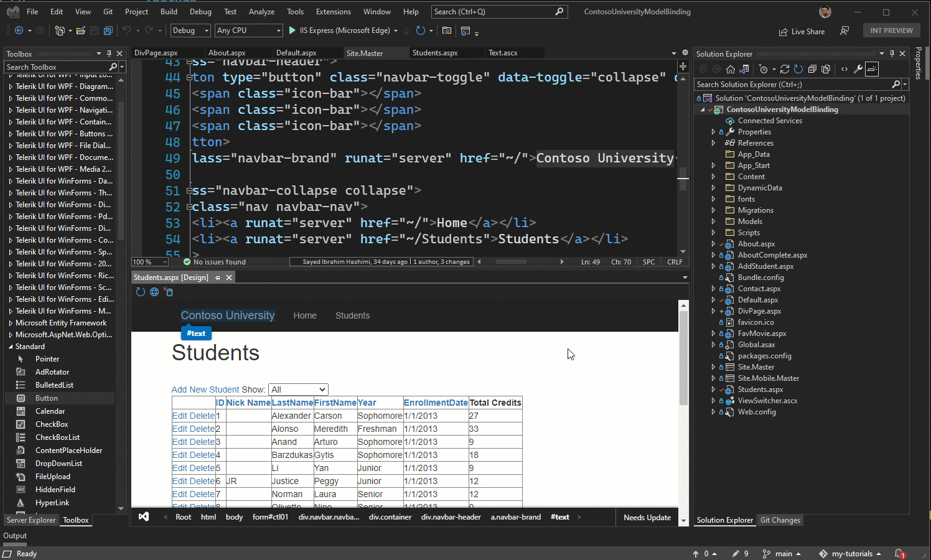Open the Any CPU platform dropdown
Screen dimensions: 931x560
249,30
